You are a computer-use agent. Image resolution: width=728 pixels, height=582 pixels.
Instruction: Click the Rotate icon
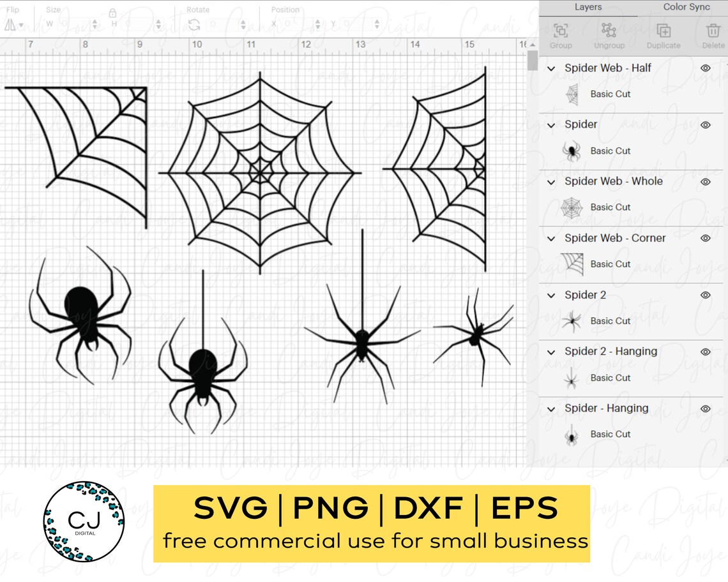tap(195, 24)
